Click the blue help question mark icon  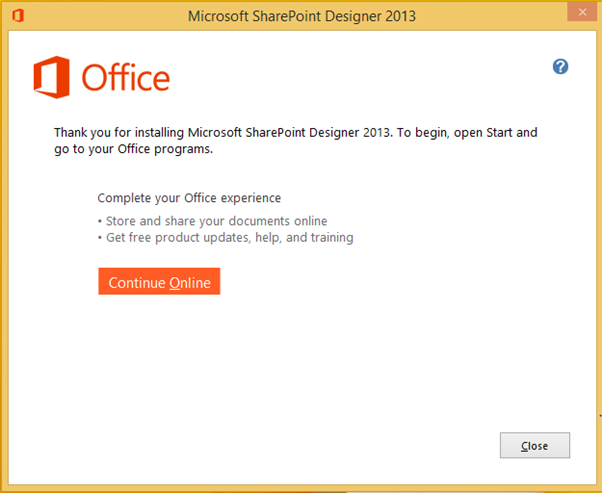[x=560, y=67]
